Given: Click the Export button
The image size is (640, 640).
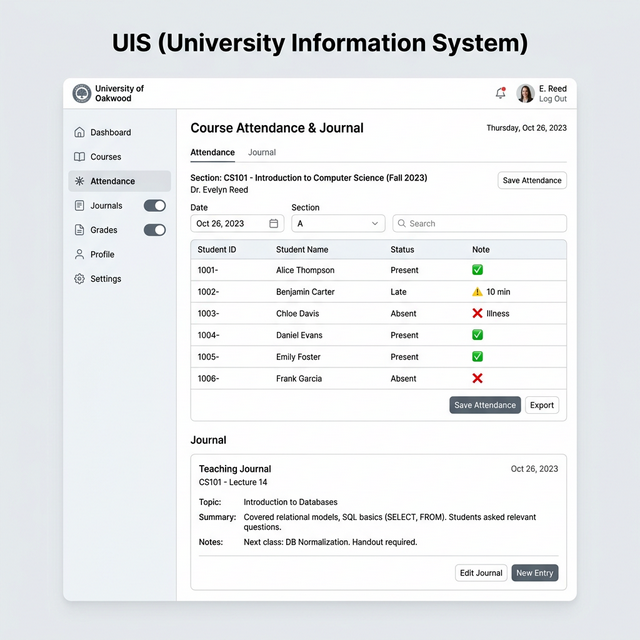Looking at the screenshot, I should pos(542,405).
